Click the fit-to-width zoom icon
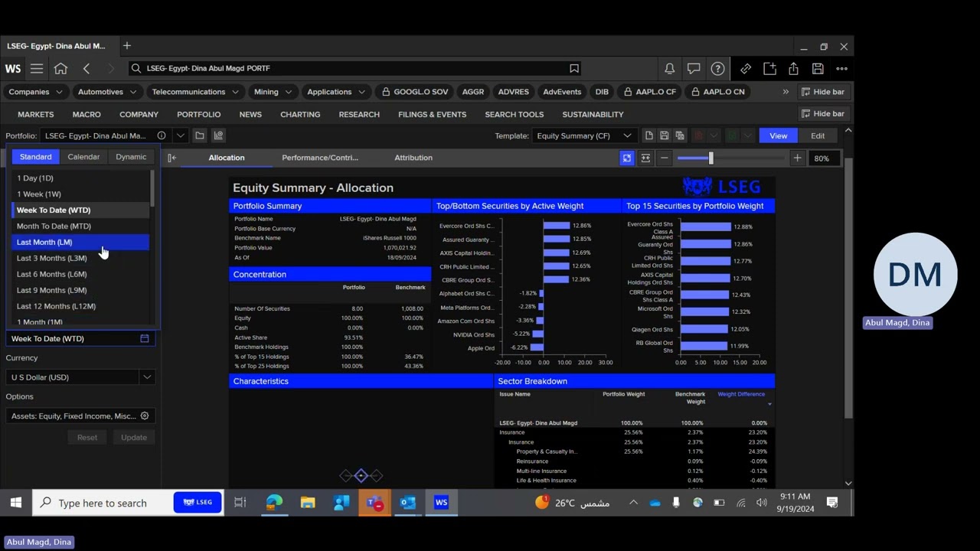Image resolution: width=980 pixels, height=551 pixels. pos(645,158)
